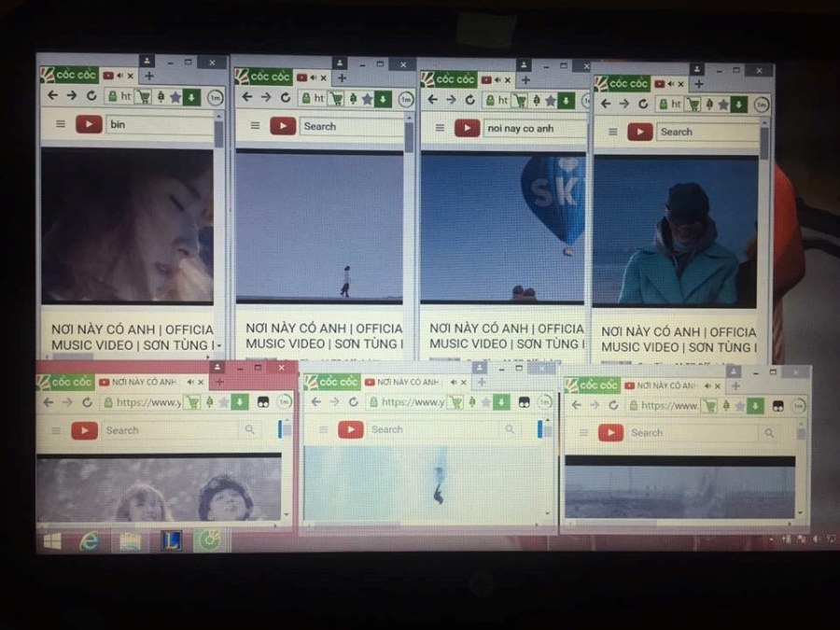Mute tab sound in hot-air balloon video window
Screen dimensions: 840x630
pos(498,80)
